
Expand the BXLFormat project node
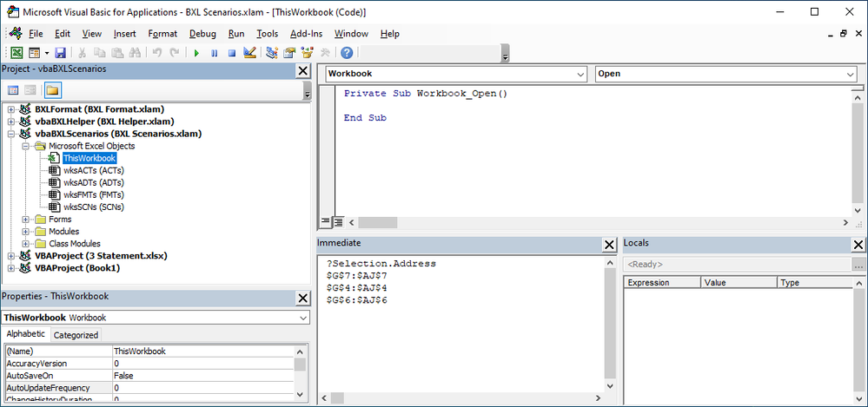pos(11,109)
